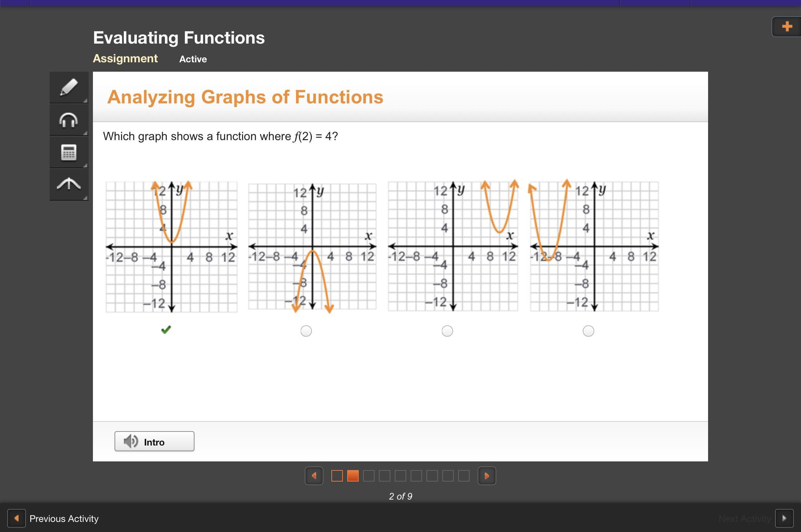Click the first parabola graph thumbnail
Image resolution: width=801 pixels, height=532 pixels.
[x=171, y=247]
